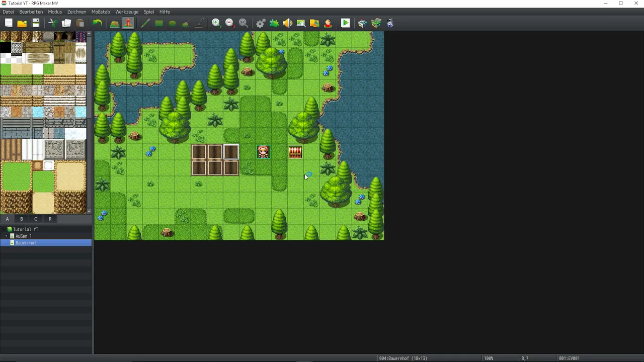Click map name 004:Bauernhof in status bar
Image resolution: width=644 pixels, height=362 pixels.
403,358
